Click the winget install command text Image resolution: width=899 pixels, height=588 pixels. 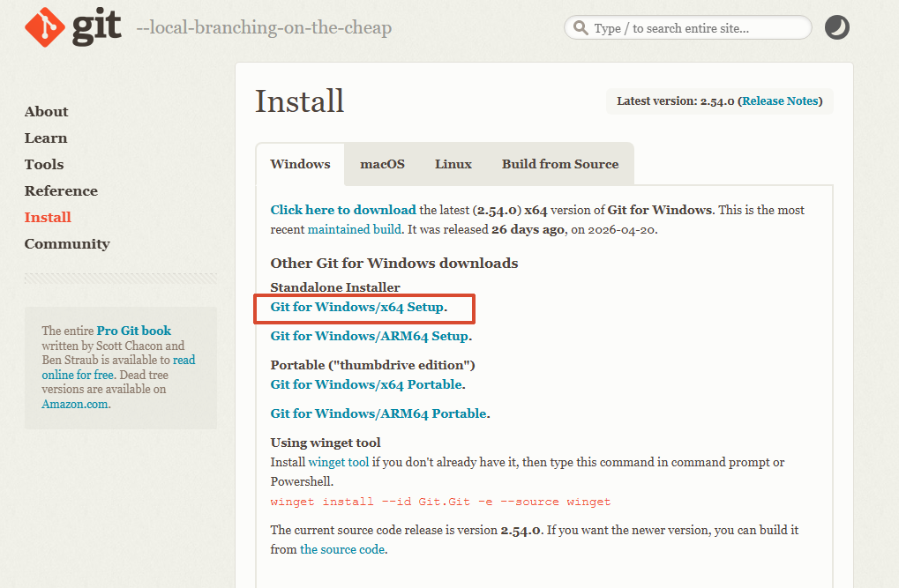440,502
